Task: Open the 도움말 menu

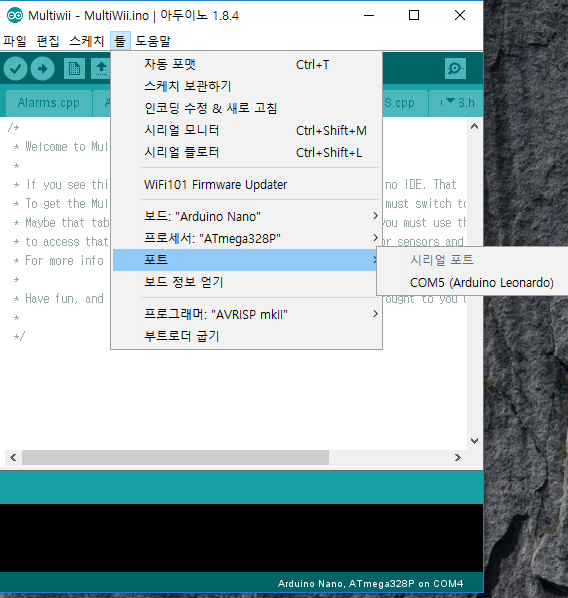Action: (x=153, y=41)
